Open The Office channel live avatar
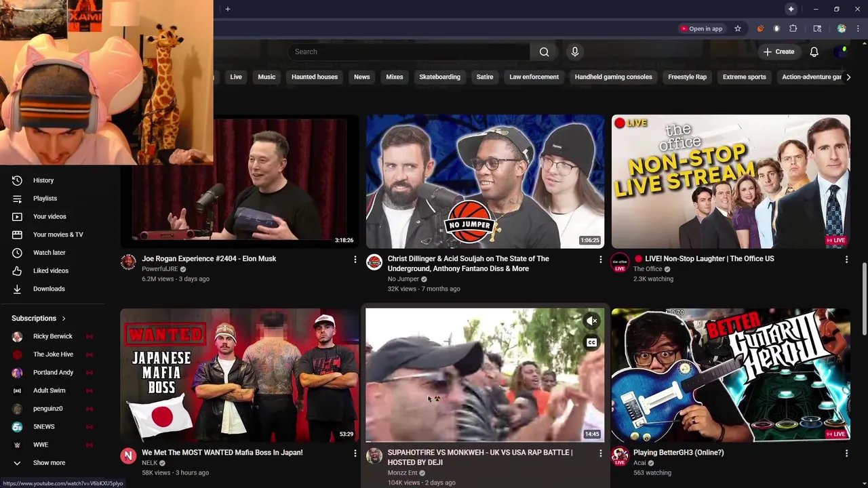868x488 pixels. tap(620, 263)
